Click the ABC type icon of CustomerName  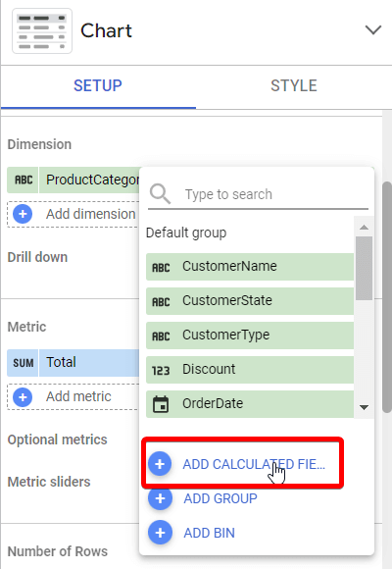click(161, 268)
